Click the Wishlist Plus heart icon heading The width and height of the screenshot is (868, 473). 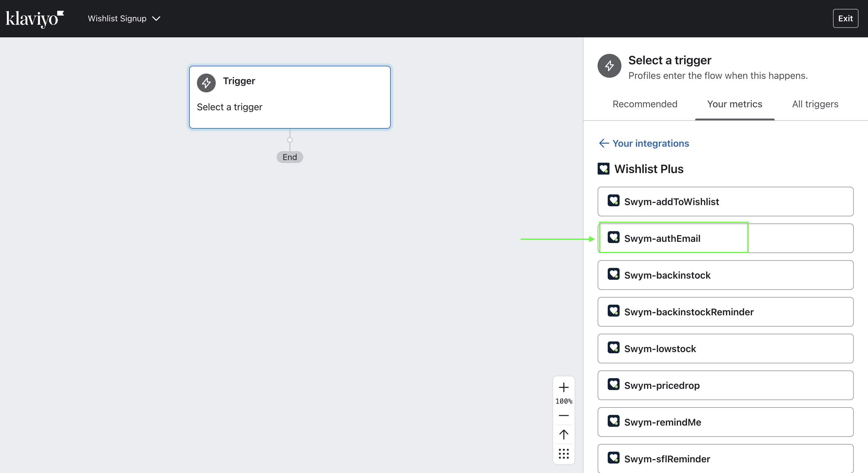coord(603,169)
